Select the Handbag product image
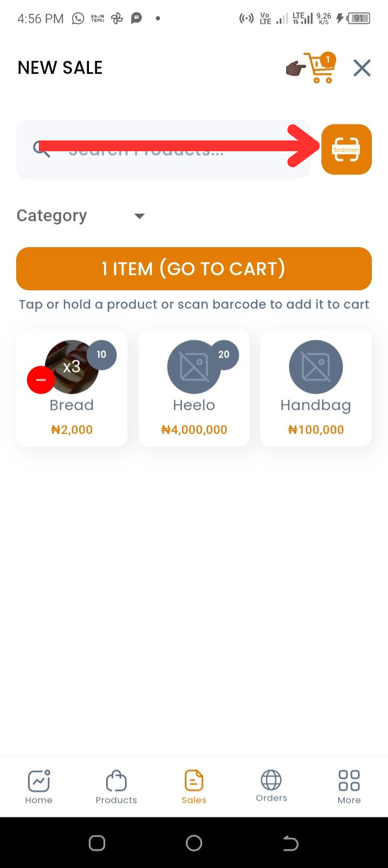This screenshot has width=388, height=868. pyautogui.click(x=316, y=367)
